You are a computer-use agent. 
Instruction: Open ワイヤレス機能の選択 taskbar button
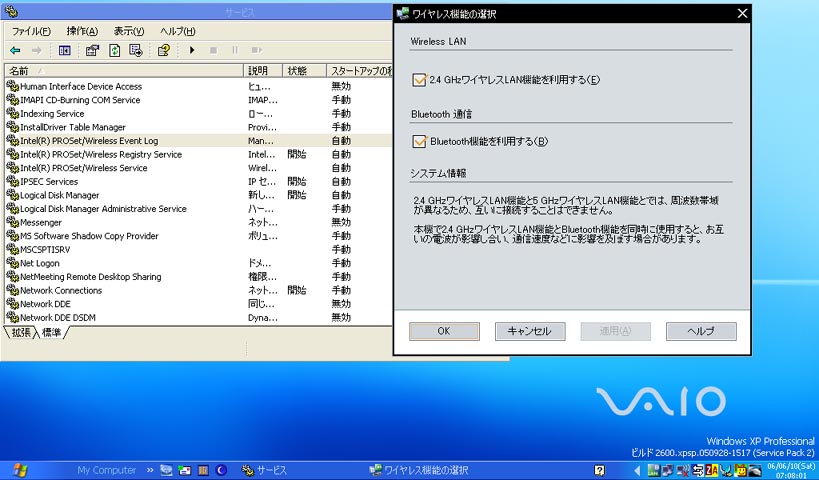click(x=418, y=470)
